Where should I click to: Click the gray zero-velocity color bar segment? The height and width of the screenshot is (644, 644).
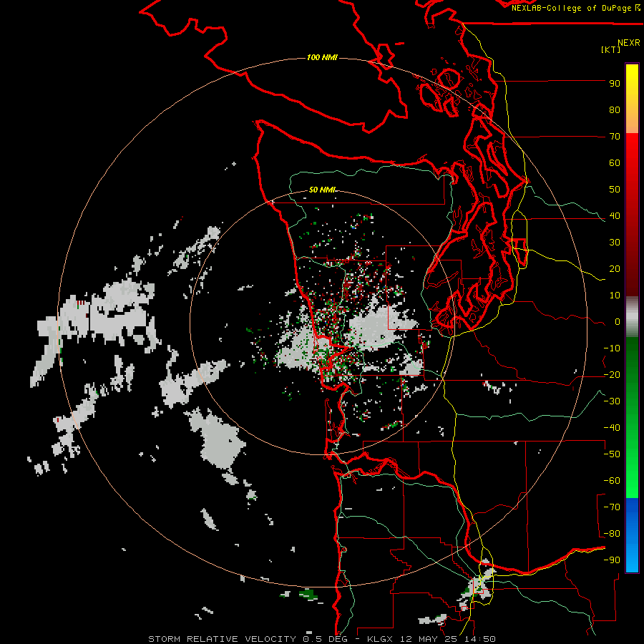632,317
